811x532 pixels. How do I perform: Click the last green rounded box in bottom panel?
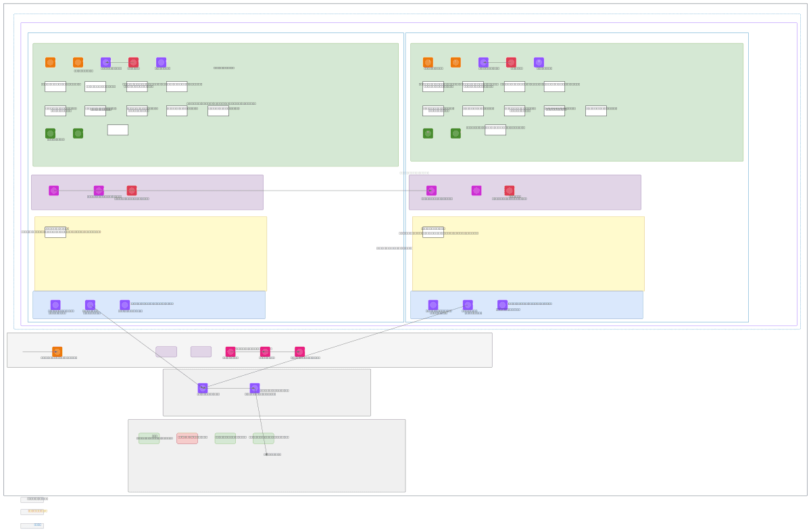click(264, 438)
